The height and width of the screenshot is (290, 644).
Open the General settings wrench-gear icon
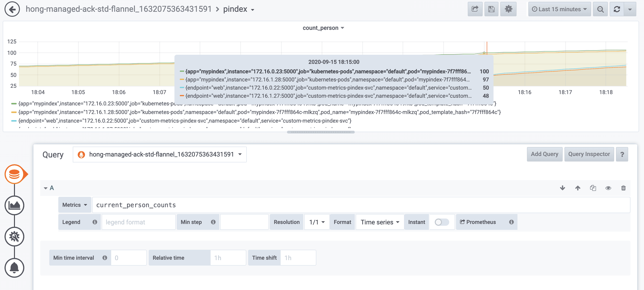point(14,237)
